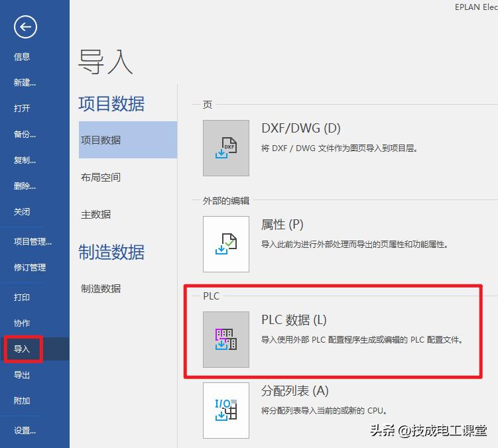Click 删除... in the sidebar
Screen dimensions: 498x448
pyautogui.click(x=25, y=186)
